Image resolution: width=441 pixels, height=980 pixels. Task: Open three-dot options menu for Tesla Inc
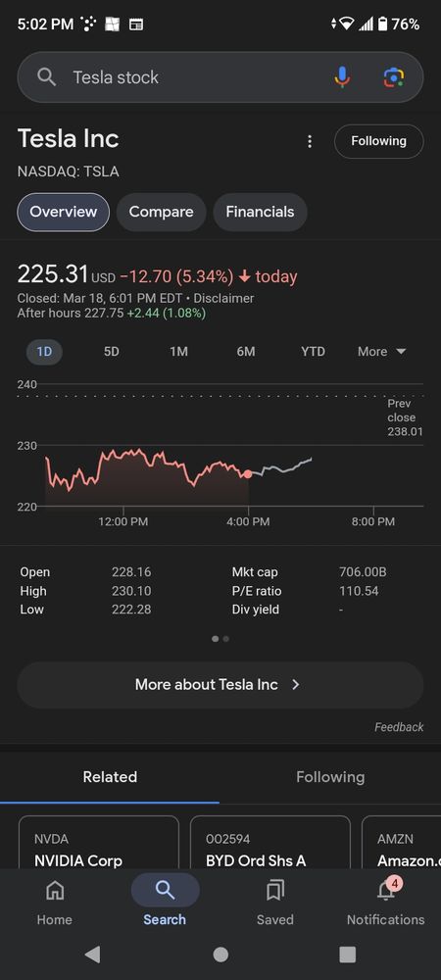point(310,142)
